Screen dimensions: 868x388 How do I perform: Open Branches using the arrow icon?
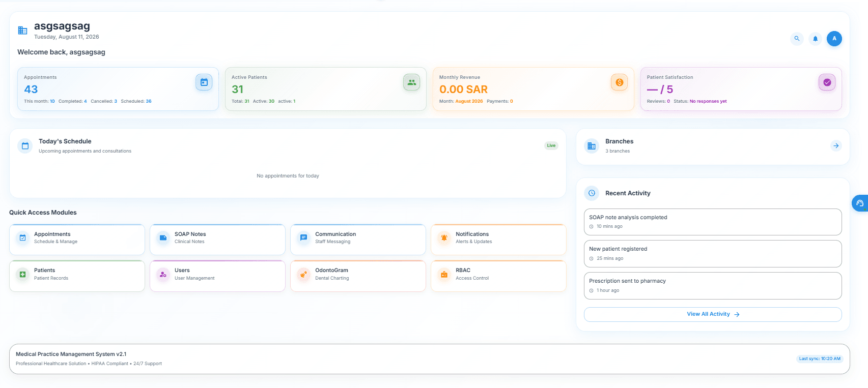tap(835, 146)
